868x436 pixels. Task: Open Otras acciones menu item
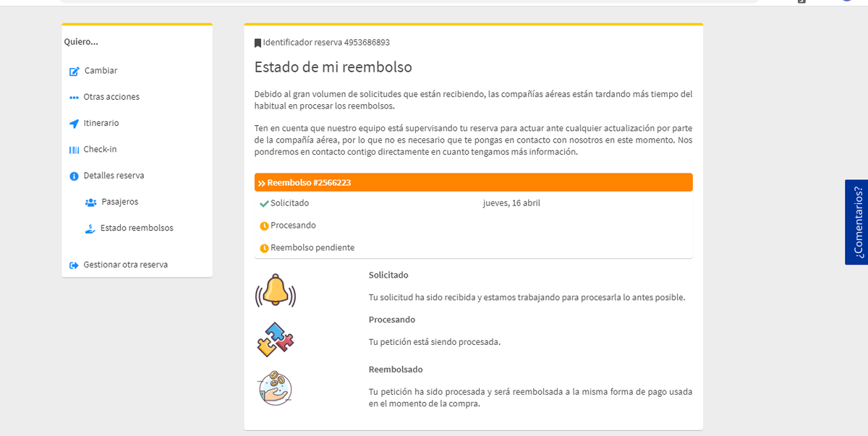pyautogui.click(x=111, y=97)
